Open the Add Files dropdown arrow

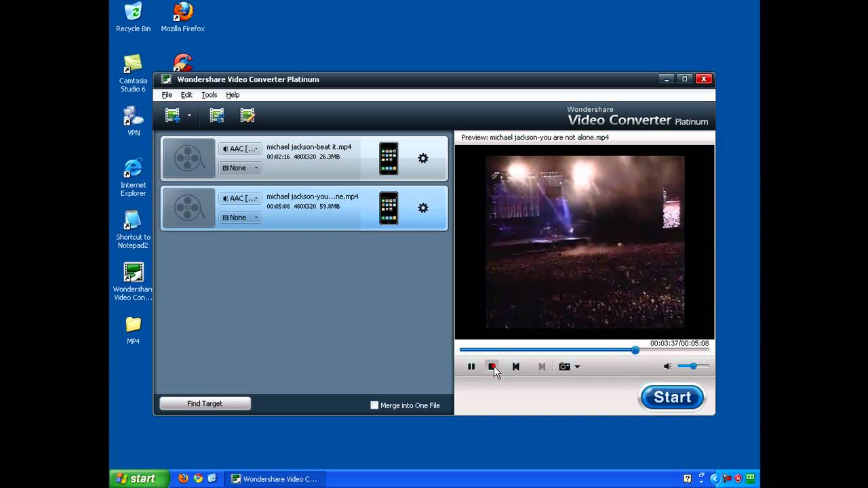click(x=189, y=116)
